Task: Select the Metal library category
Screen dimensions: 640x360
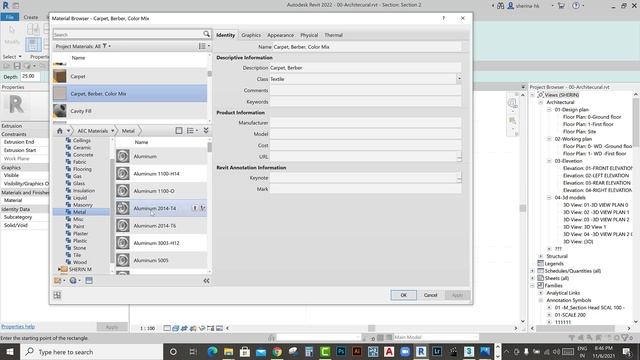Action: coord(81,212)
